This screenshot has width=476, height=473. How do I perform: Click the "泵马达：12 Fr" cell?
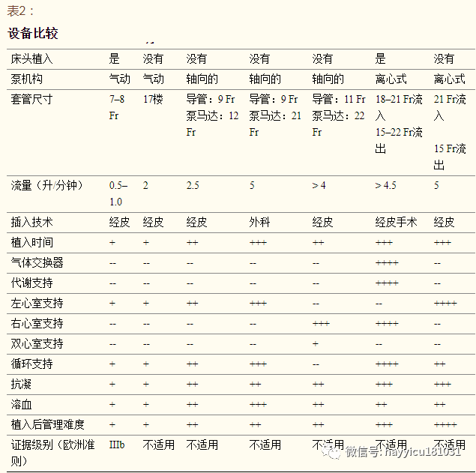[x=212, y=124]
